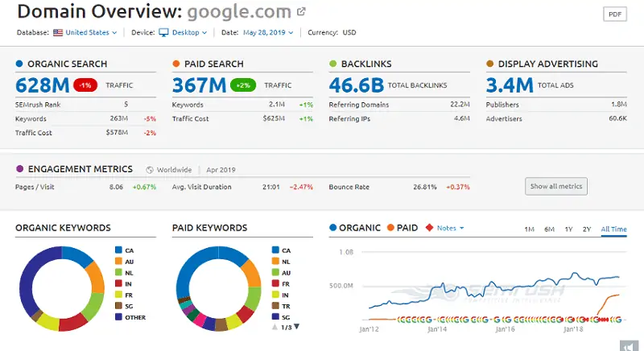Image resolution: width=644 pixels, height=351 pixels.
Task: Open the 46.6B total backlinks value
Action: click(x=356, y=85)
